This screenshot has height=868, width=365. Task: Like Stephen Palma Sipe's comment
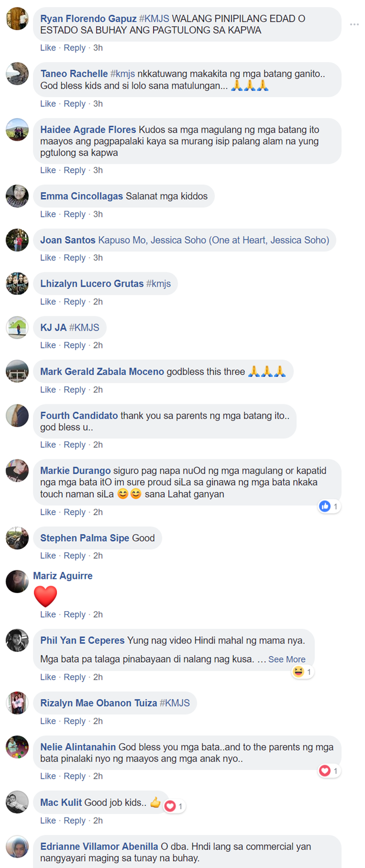48,556
